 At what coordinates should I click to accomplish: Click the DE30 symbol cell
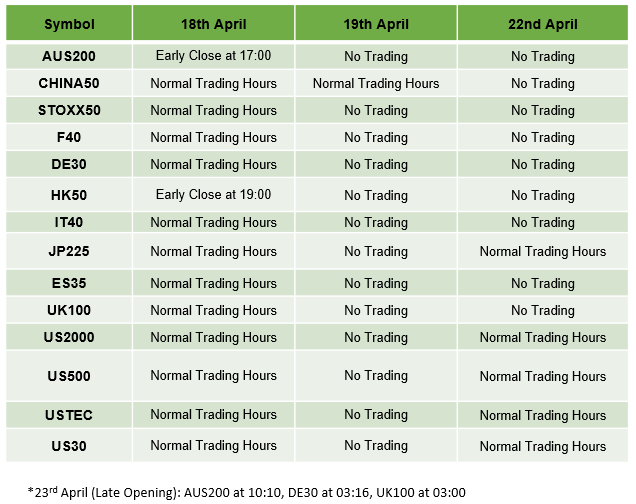69,164
